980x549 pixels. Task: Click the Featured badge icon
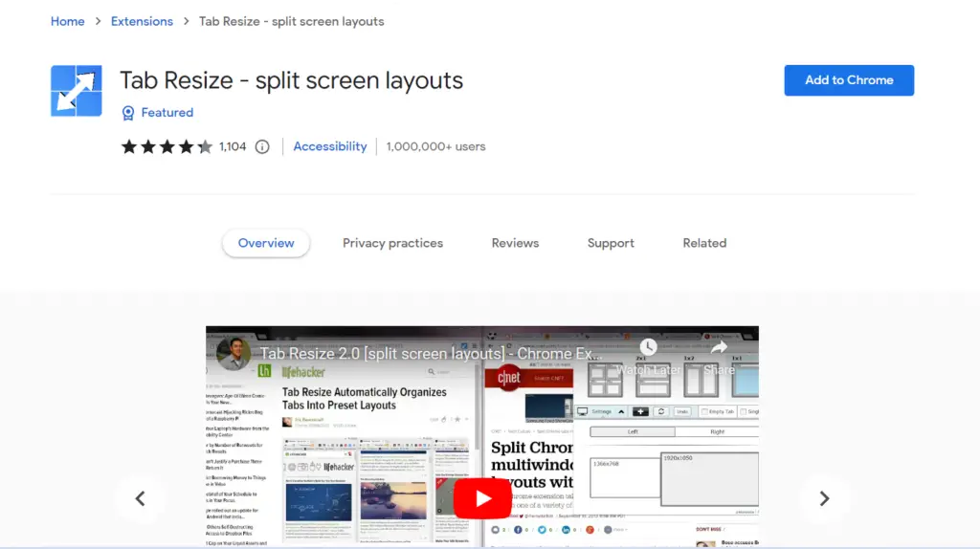point(128,113)
